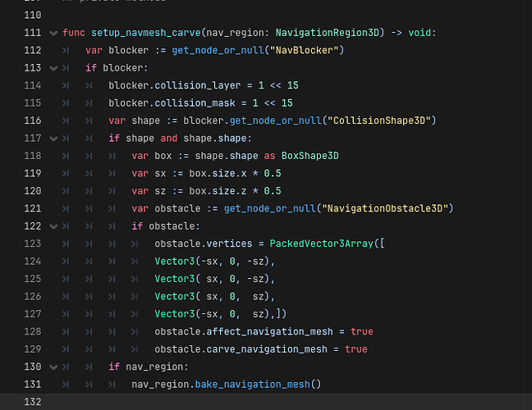Click line number 118 in the gutter
The height and width of the screenshot is (410, 532).
point(30,156)
